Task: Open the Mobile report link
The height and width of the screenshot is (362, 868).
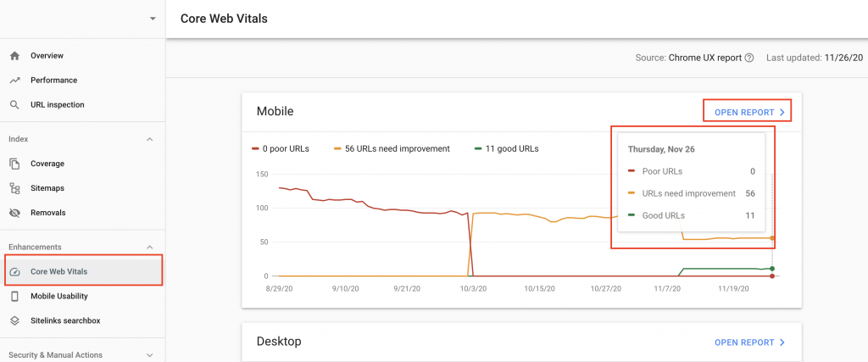Action: (x=749, y=112)
